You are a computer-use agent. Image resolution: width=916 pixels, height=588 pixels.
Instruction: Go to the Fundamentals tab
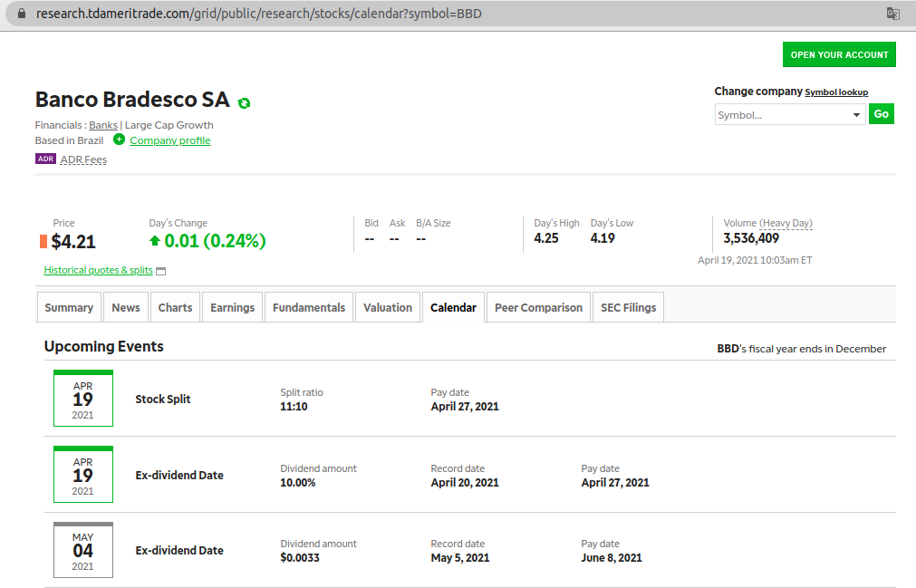(309, 307)
